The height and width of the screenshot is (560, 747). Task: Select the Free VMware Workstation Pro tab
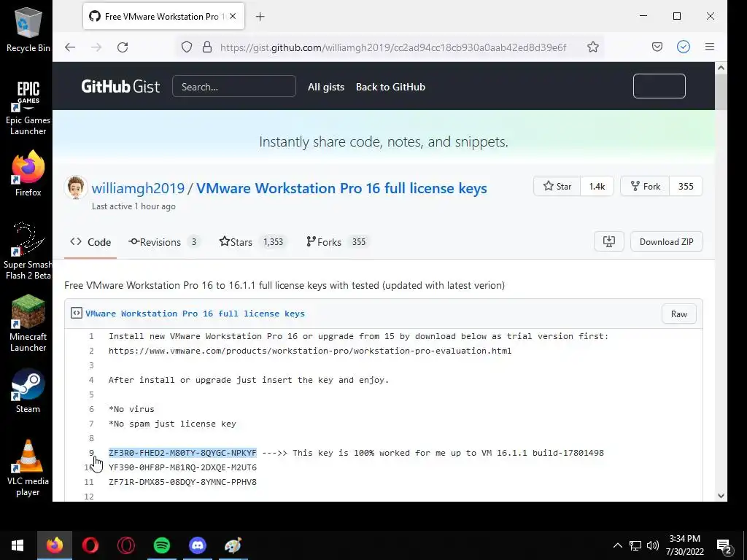coord(164,16)
